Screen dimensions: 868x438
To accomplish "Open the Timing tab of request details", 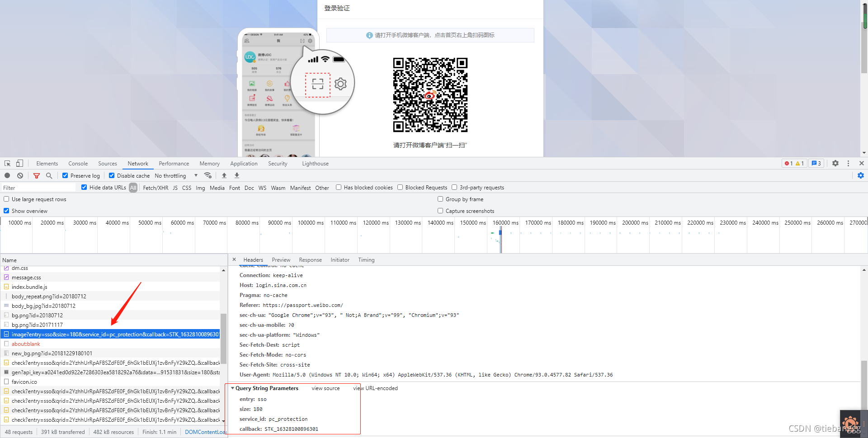I will pyautogui.click(x=366, y=260).
